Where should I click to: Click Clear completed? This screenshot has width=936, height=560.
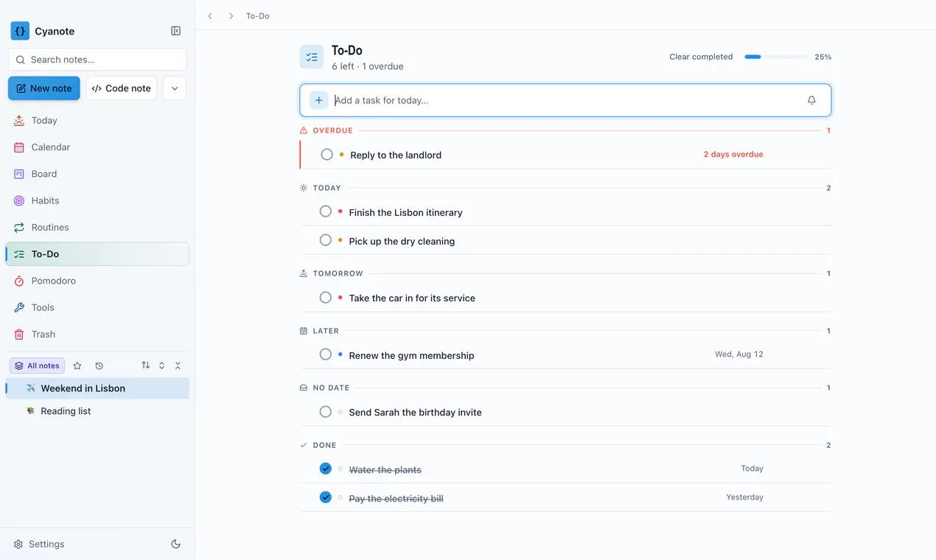coord(701,57)
